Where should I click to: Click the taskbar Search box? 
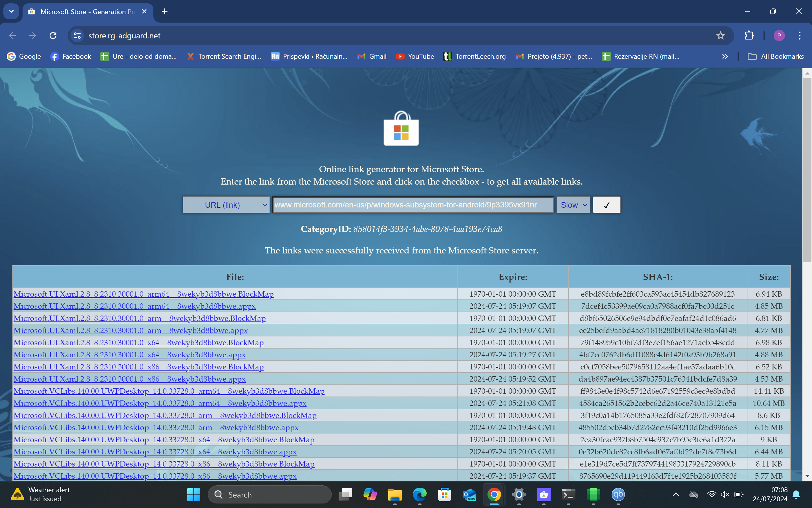(270, 494)
